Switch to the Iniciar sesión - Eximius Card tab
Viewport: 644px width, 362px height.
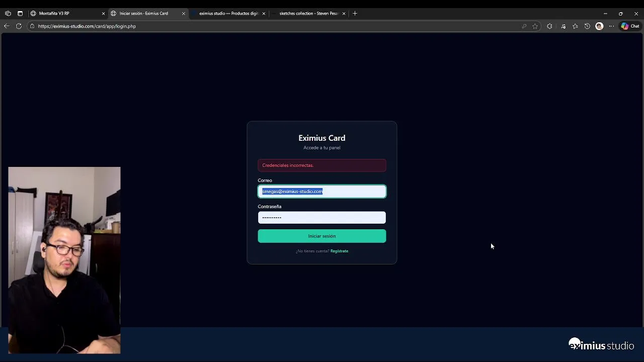148,14
